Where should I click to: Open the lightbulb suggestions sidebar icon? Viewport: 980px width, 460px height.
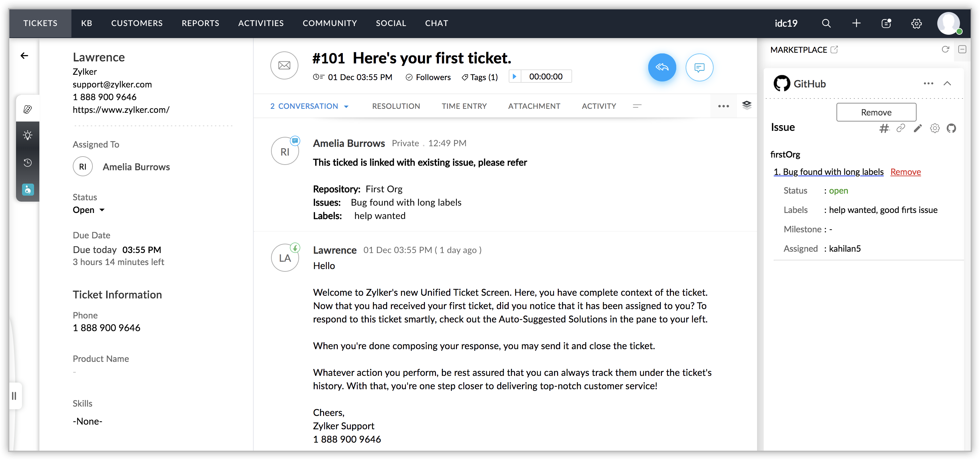pos(27,135)
